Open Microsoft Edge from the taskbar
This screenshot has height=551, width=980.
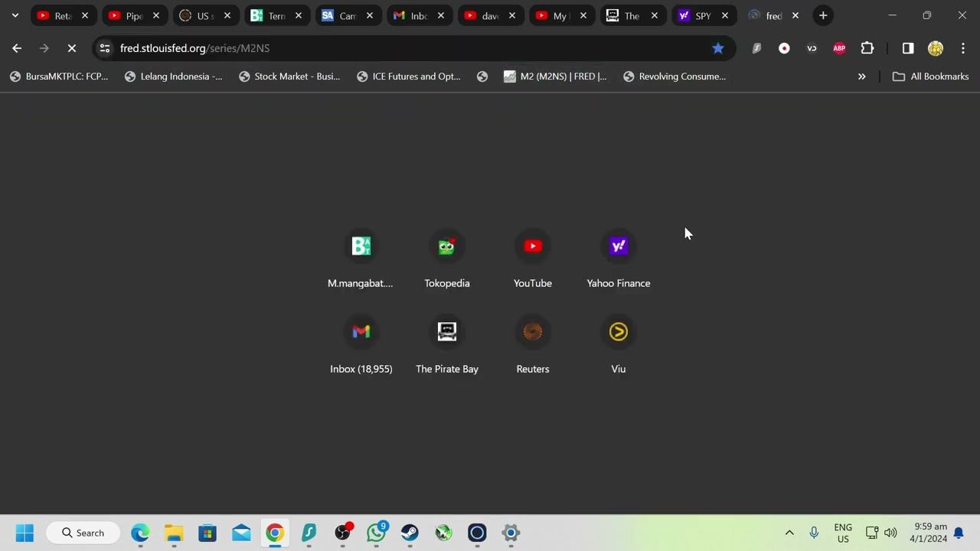[140, 533]
